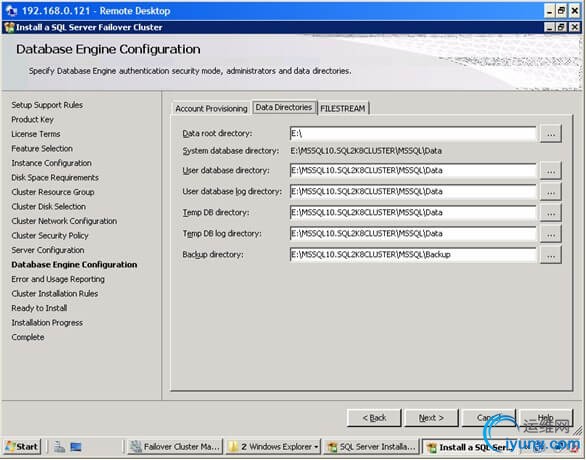This screenshot has height=460, width=586.
Task: Click the Show Desktop quick launch icon
Action: (76, 447)
